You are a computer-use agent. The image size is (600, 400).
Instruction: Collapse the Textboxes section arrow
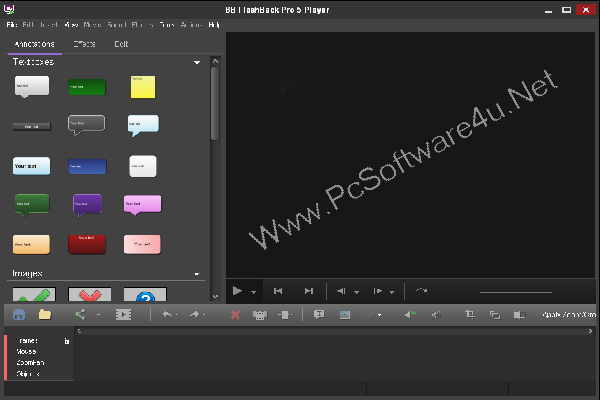click(x=197, y=62)
